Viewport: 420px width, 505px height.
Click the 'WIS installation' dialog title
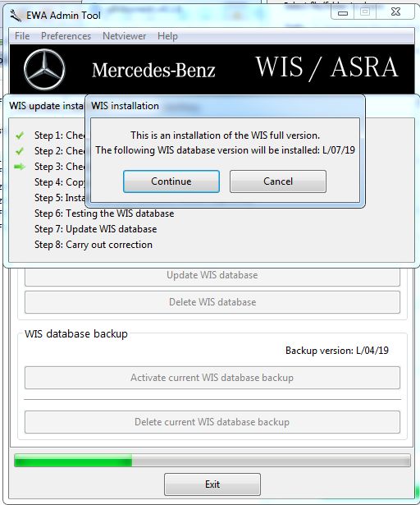pyautogui.click(x=125, y=106)
